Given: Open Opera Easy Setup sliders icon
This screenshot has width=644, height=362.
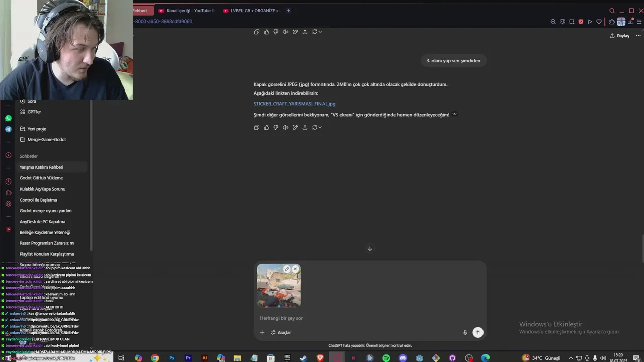Looking at the screenshot, I should point(639,22).
